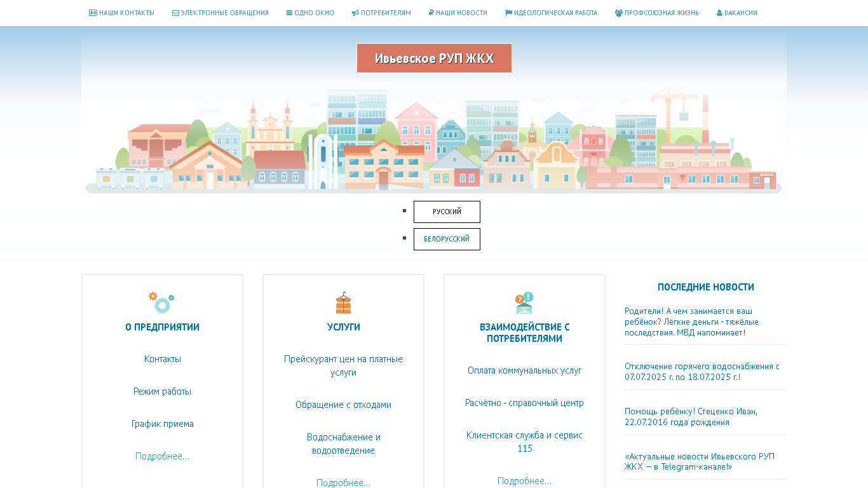868x488 pixels.
Task: Click the flag icon beside Идеологическая работа
Action: click(508, 13)
